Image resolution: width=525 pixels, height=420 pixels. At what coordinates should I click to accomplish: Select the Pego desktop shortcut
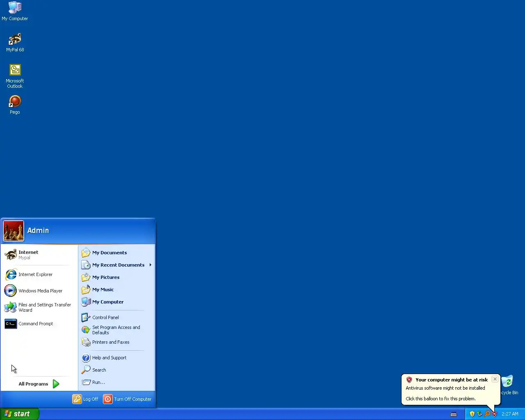tap(15, 105)
